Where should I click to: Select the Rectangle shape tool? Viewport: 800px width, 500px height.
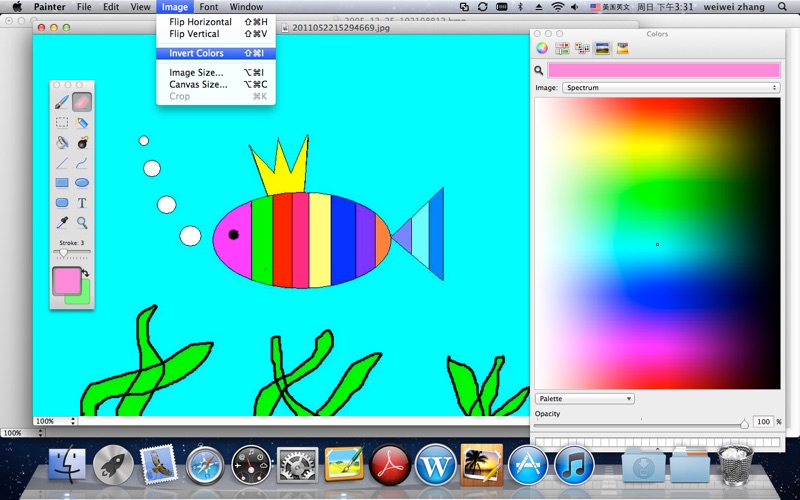62,183
